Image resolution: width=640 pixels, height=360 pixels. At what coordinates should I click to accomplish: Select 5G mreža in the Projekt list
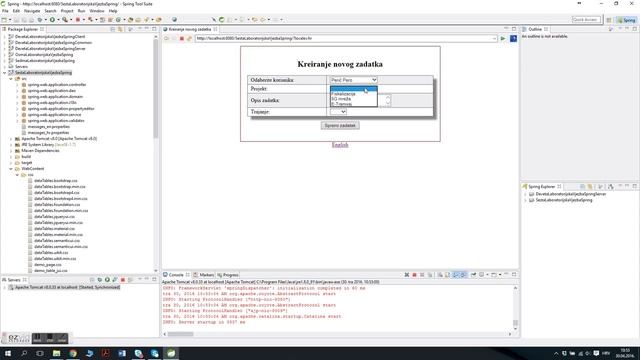point(353,99)
